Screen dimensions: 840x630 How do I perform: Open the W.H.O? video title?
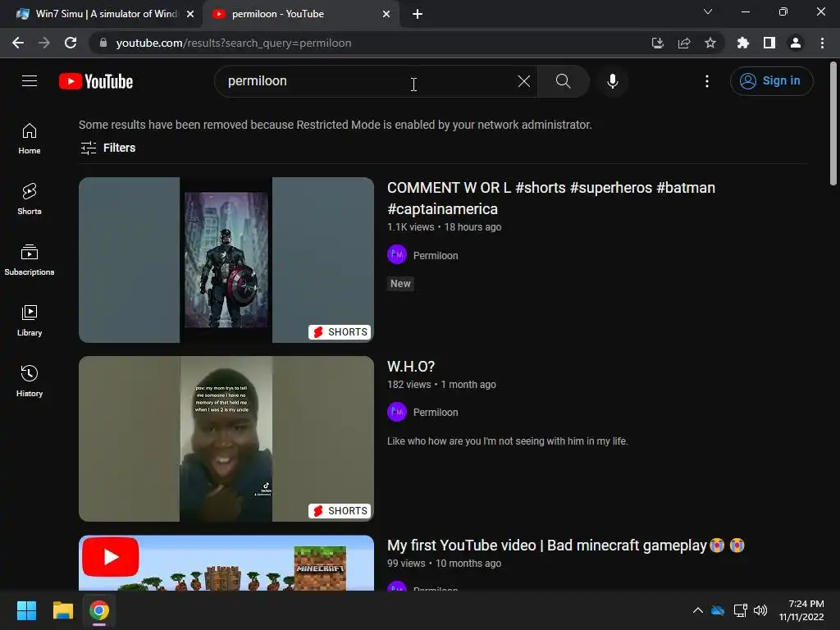pos(411,367)
